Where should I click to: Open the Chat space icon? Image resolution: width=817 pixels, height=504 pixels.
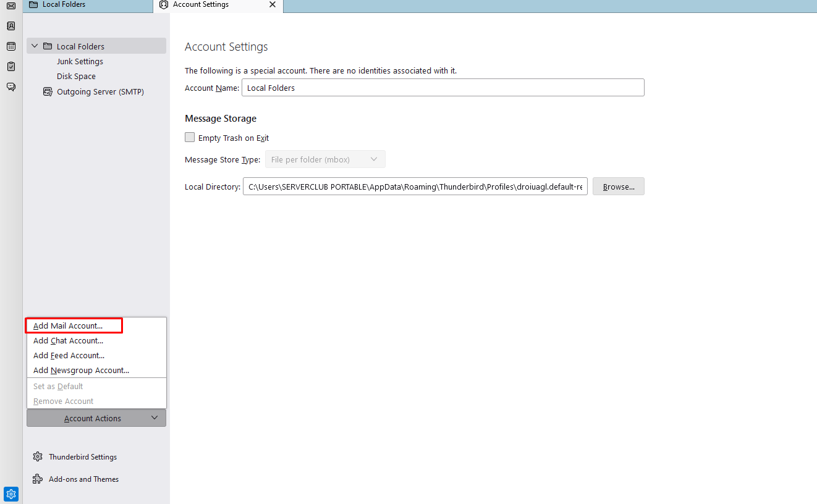tap(11, 87)
